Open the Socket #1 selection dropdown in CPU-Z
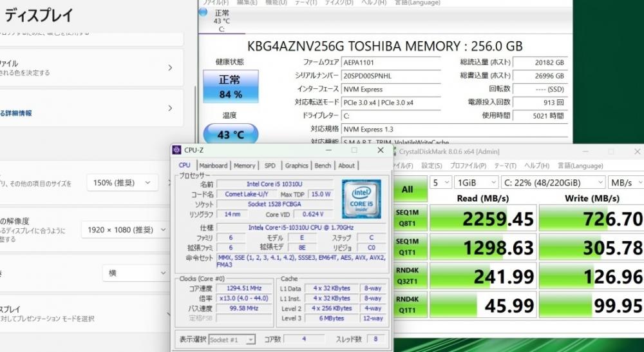The width and height of the screenshot is (644, 352). point(232,340)
